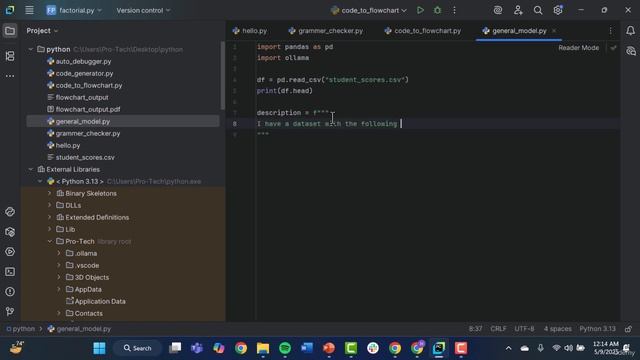Viewport: 640px width, 360px height.
Task: Run the code_to_flowchart configuration
Action: pos(420,10)
